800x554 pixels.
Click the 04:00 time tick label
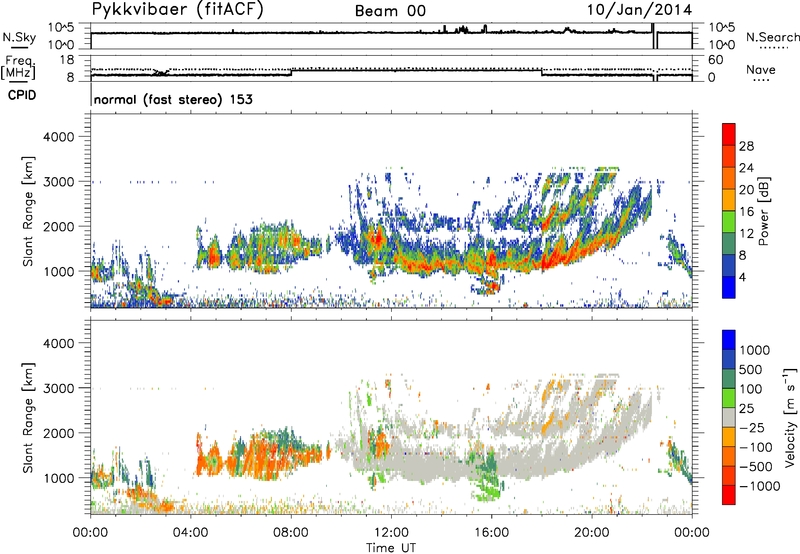click(x=191, y=533)
